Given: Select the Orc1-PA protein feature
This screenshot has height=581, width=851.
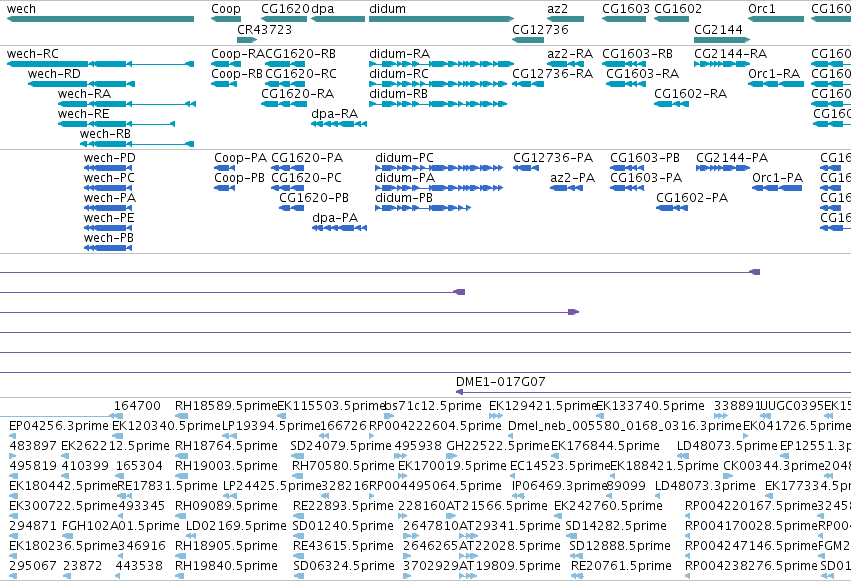Looking at the screenshot, I should coord(777,188).
